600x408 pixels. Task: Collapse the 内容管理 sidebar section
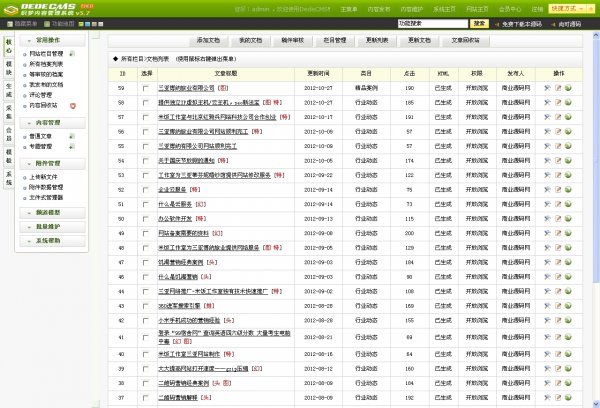coord(52,123)
